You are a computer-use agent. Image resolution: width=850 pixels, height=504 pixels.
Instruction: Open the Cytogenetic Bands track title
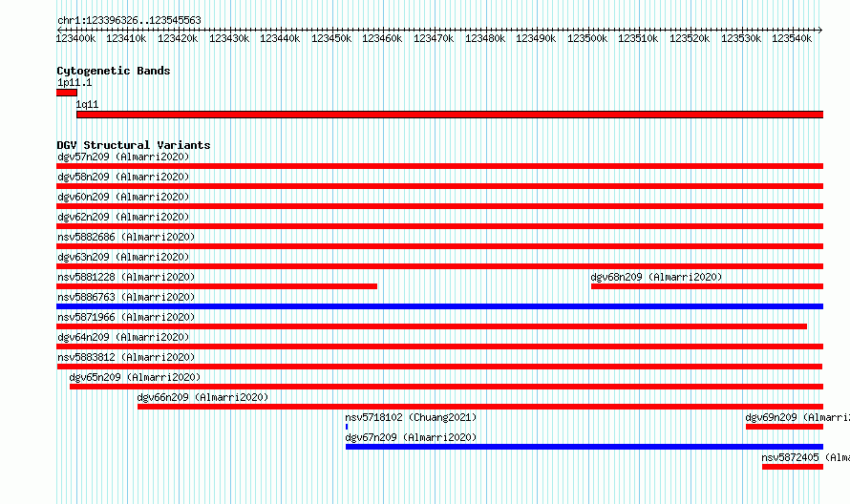coord(114,71)
